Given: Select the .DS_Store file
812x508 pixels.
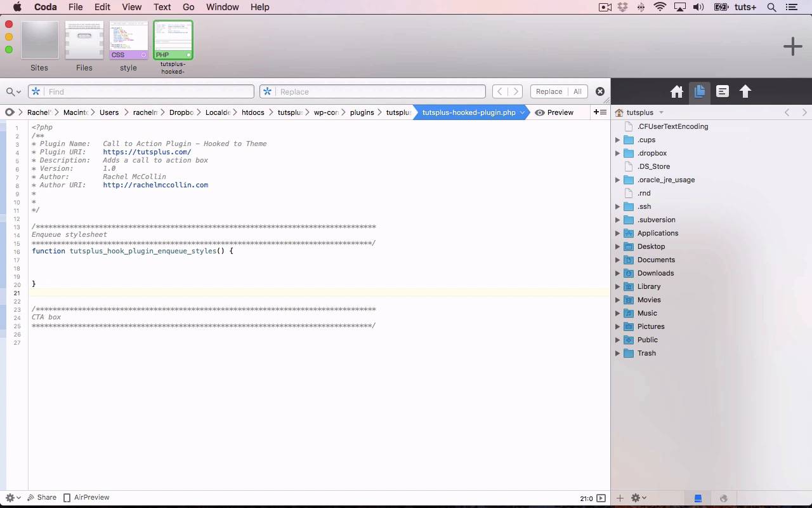Looking at the screenshot, I should (653, 166).
